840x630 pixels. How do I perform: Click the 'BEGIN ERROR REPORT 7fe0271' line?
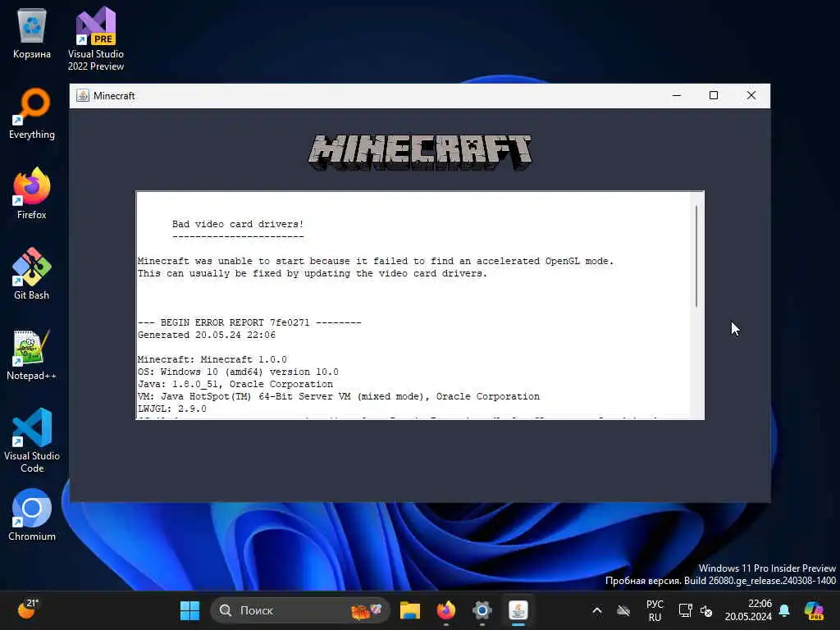point(249,322)
